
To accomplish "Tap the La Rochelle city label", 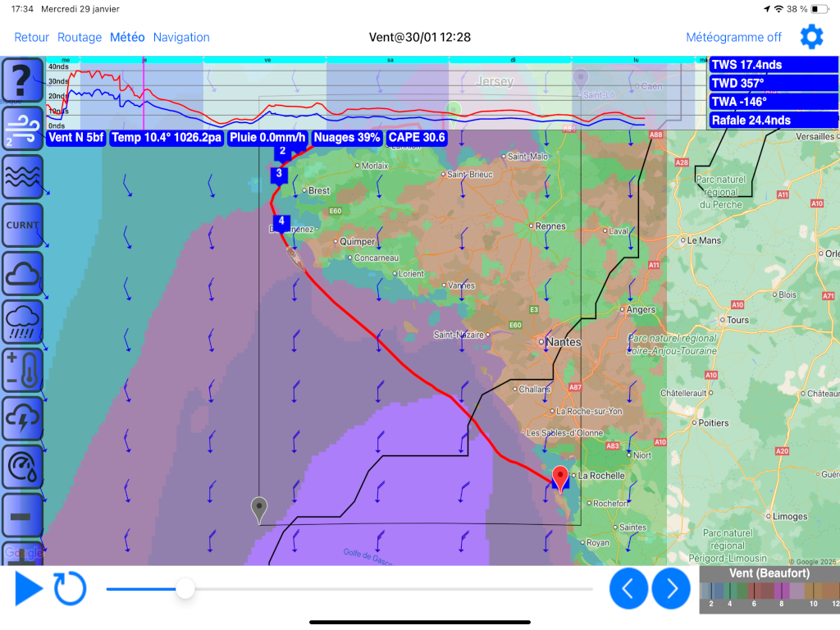I will [x=601, y=476].
